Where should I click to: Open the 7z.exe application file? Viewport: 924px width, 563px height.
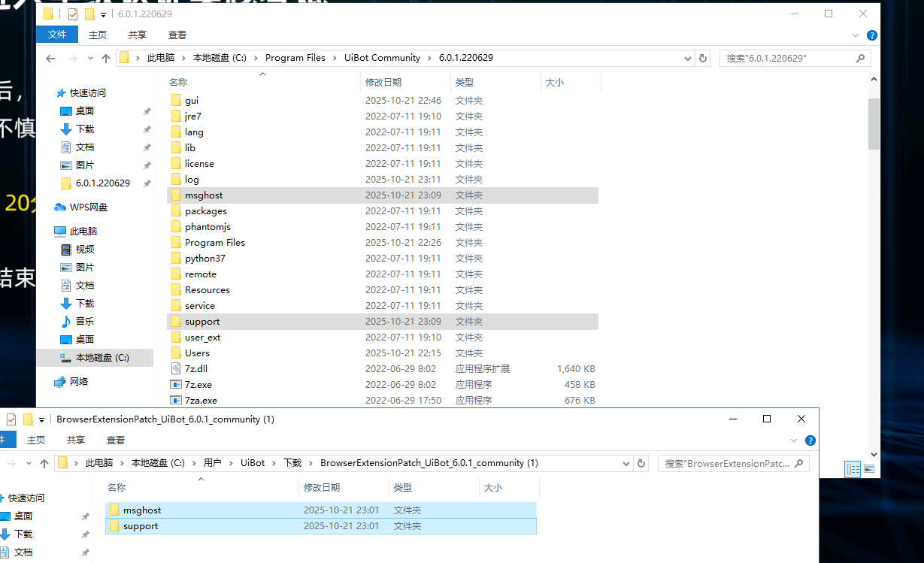tap(198, 385)
